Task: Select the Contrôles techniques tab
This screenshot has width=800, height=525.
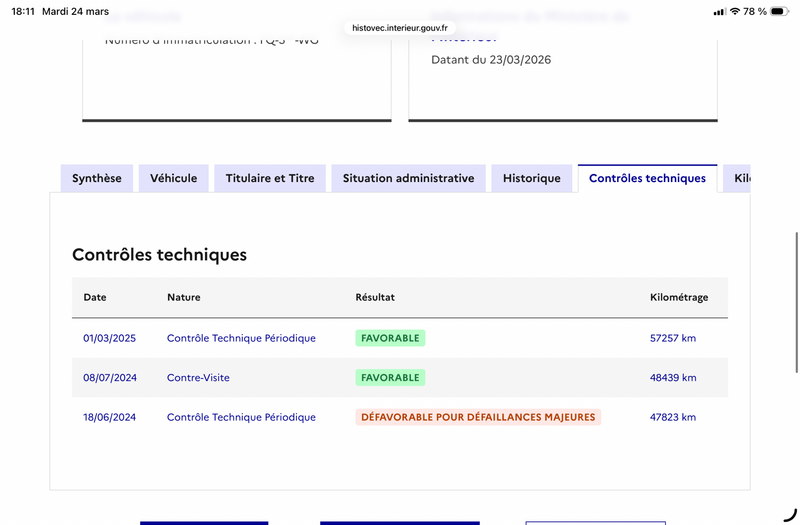Action: [647, 178]
